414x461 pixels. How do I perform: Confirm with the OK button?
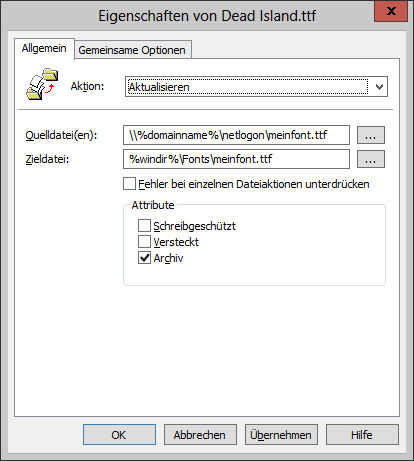[119, 435]
